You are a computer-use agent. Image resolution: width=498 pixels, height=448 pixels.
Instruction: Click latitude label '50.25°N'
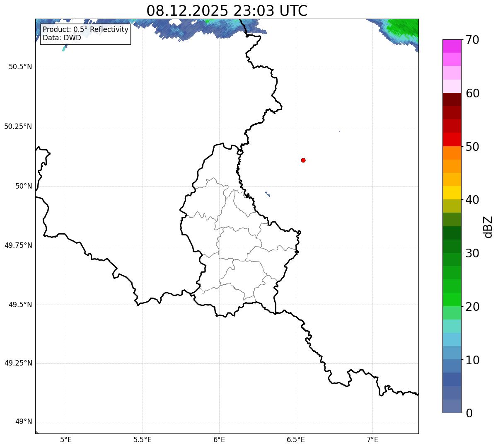click(x=18, y=126)
